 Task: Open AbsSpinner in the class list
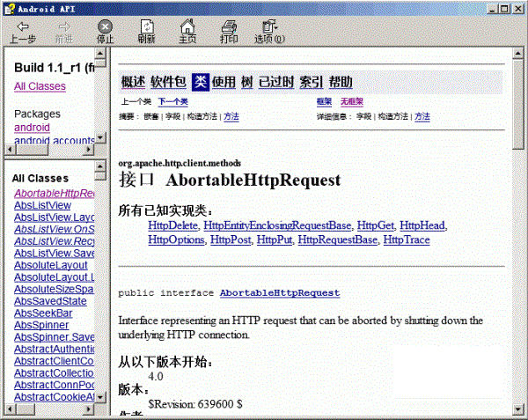tap(41, 325)
